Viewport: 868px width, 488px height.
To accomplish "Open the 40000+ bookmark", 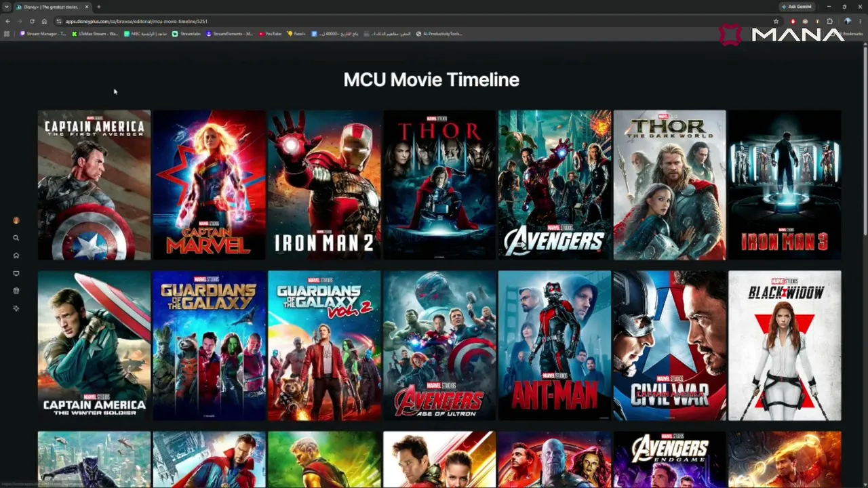I will [335, 34].
